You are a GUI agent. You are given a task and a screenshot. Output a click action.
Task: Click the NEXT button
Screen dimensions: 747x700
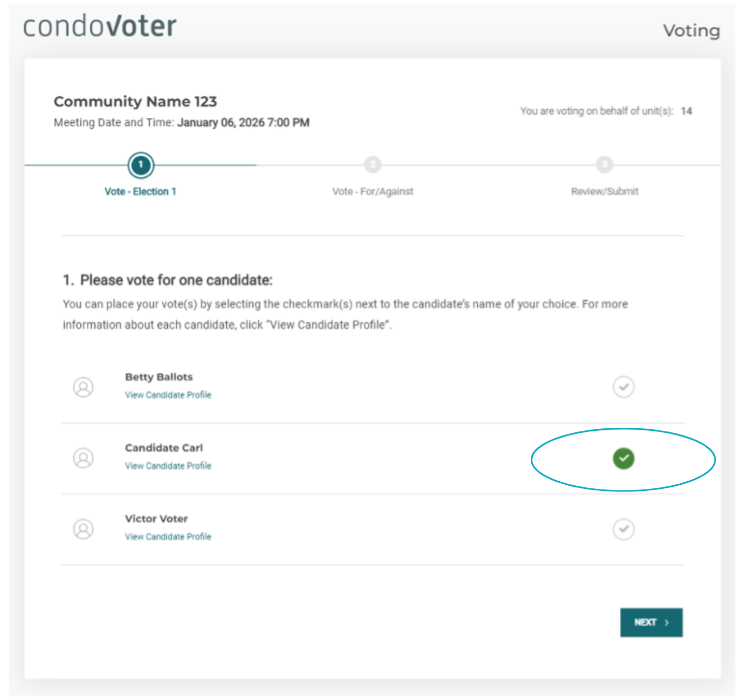tap(651, 622)
